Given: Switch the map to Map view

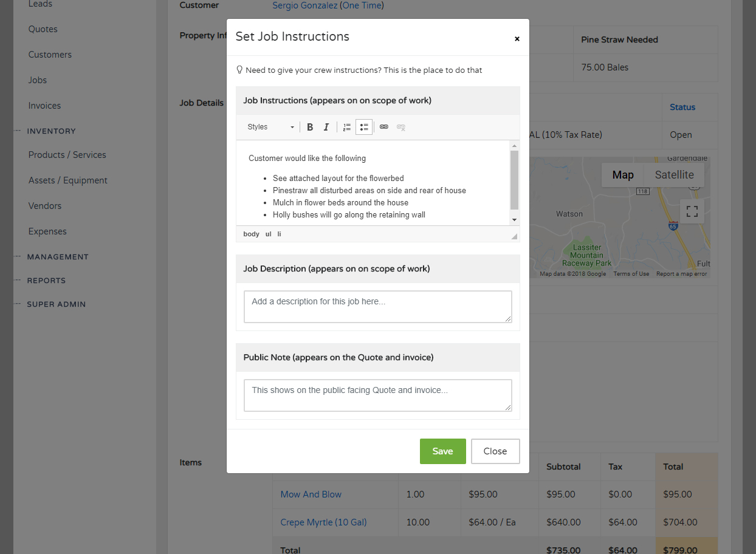Looking at the screenshot, I should pos(622,175).
